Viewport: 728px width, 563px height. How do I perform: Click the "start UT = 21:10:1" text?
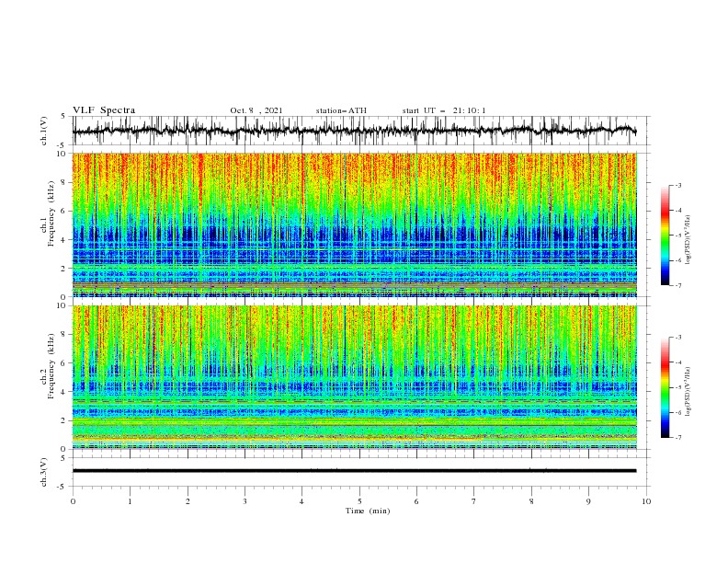(444, 110)
